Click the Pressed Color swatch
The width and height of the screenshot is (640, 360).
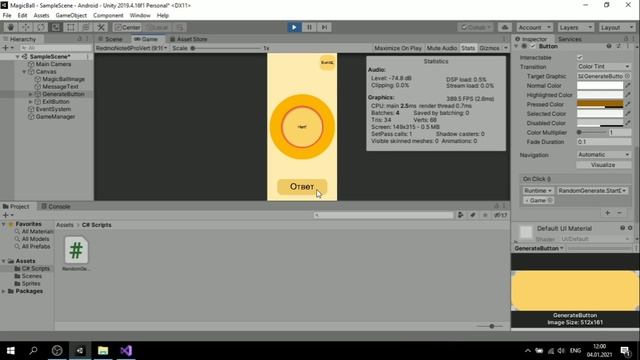click(x=600, y=104)
